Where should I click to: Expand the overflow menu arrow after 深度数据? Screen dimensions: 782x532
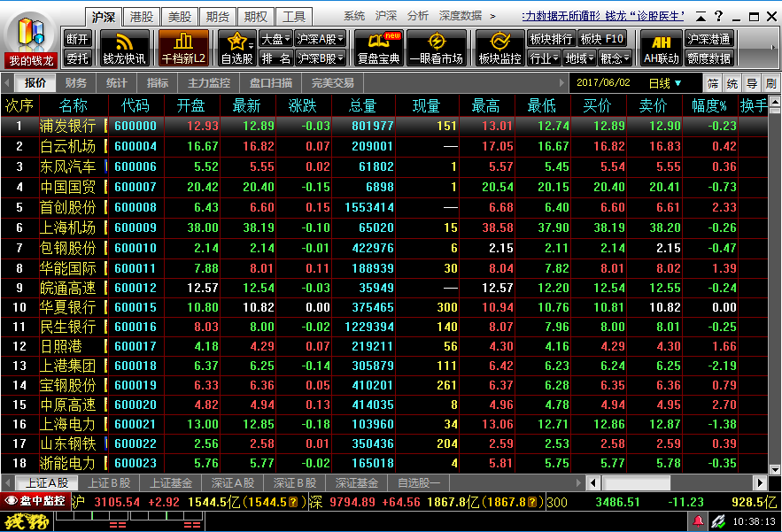pyautogui.click(x=492, y=16)
